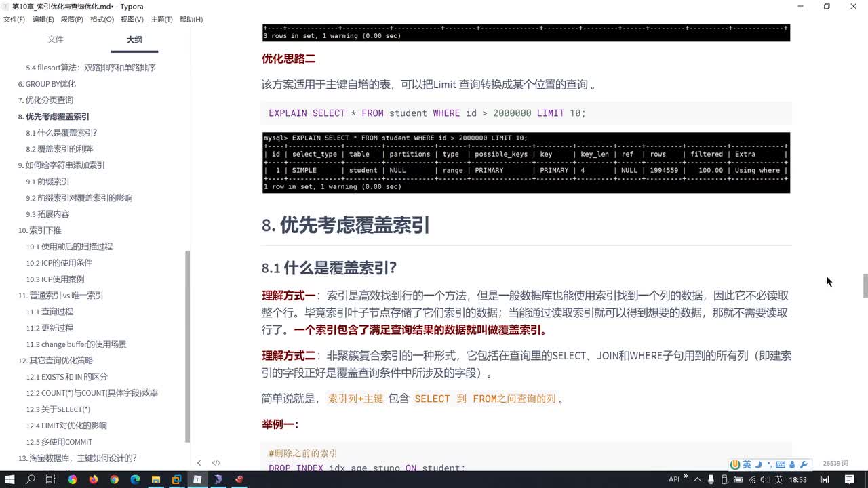Screen dimensions: 868x488
Task: Toggle the IME floating bar English/Chinese mode
Action: click(x=747, y=464)
